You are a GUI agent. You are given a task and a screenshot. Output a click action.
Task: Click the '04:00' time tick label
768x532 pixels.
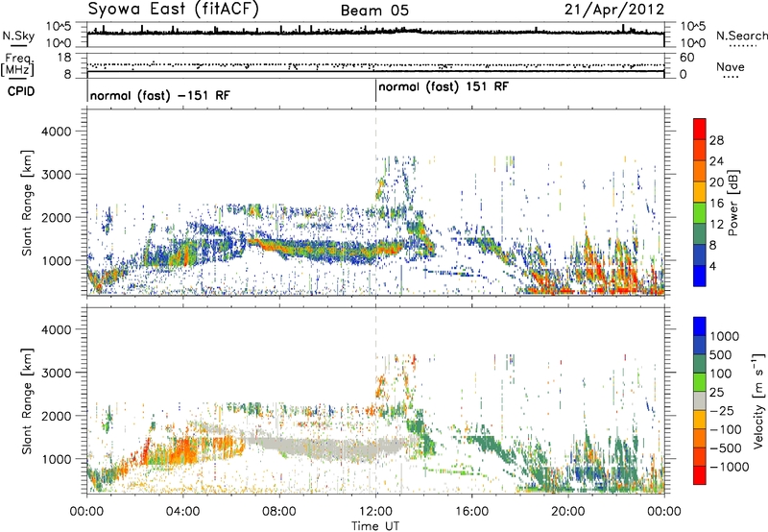click(x=183, y=512)
